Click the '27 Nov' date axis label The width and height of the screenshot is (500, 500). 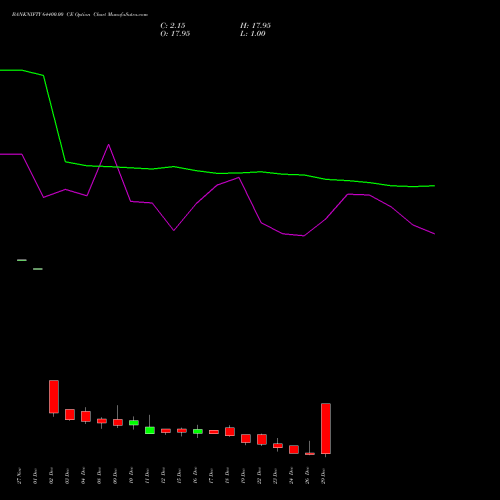click(19, 476)
